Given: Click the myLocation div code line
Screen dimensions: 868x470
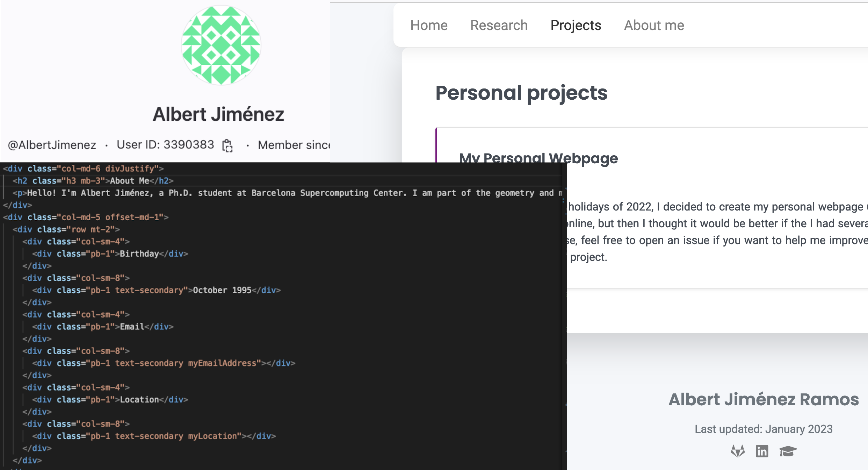Looking at the screenshot, I should pyautogui.click(x=154, y=436).
